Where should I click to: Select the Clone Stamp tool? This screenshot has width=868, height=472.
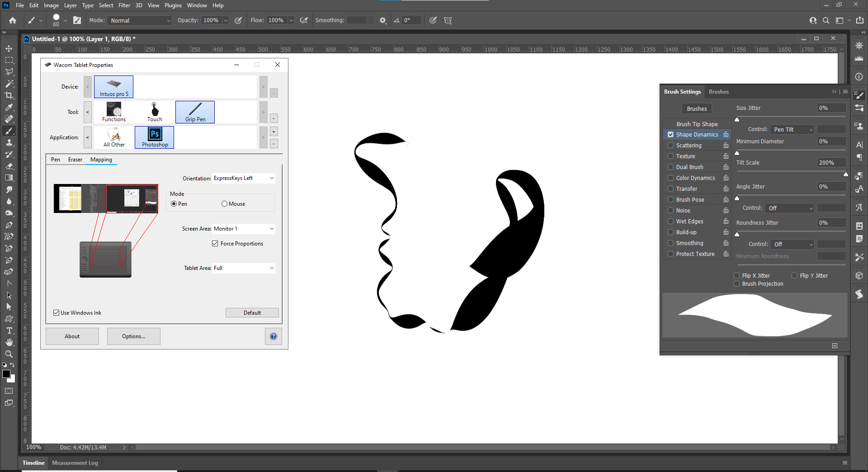click(x=9, y=142)
